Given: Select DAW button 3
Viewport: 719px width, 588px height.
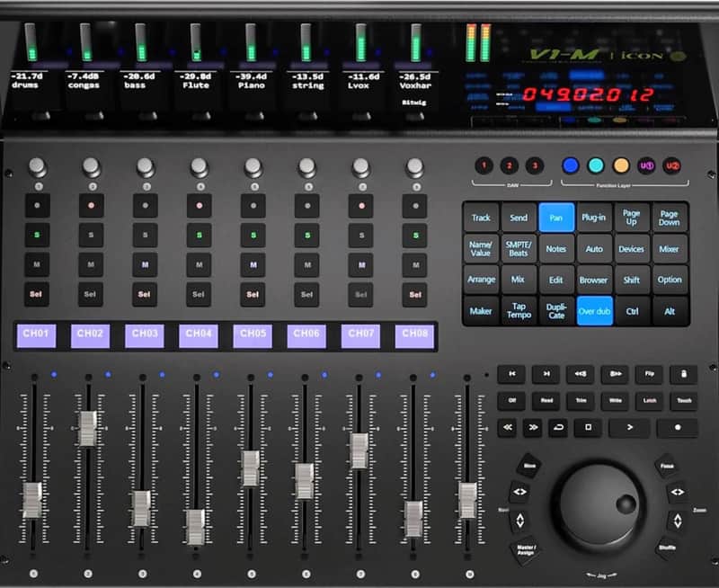Looking at the screenshot, I should (x=534, y=165).
